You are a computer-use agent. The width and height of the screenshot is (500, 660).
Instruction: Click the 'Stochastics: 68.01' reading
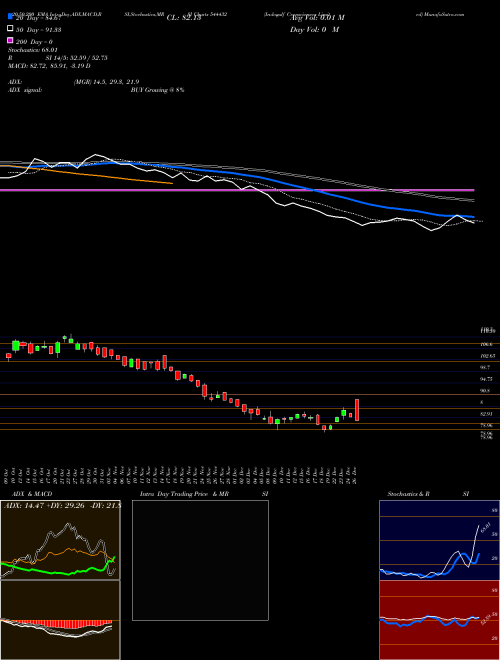[x=33, y=50]
